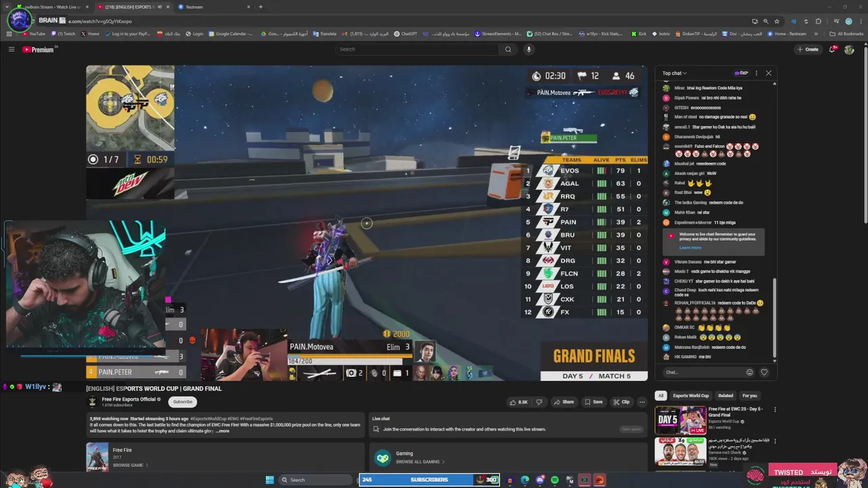Open YouTube notifications bell
868x488 pixels.
[833, 49]
